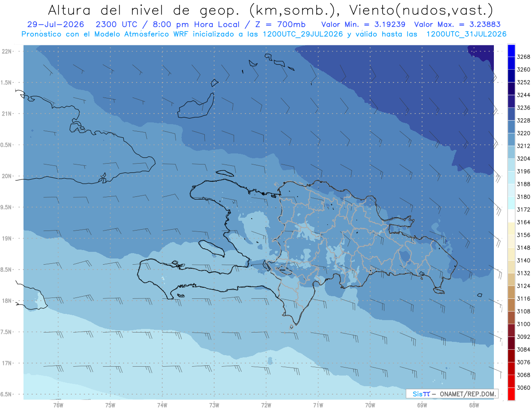The image size is (532, 411).
Task: Click the '72W' longitude axis label
Action: [266, 405]
